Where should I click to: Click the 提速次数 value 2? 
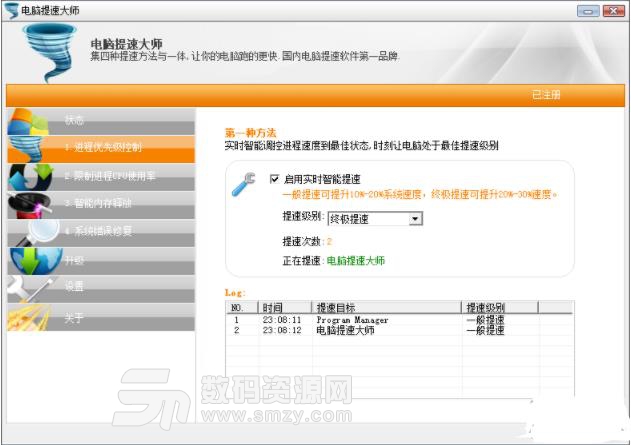point(329,241)
